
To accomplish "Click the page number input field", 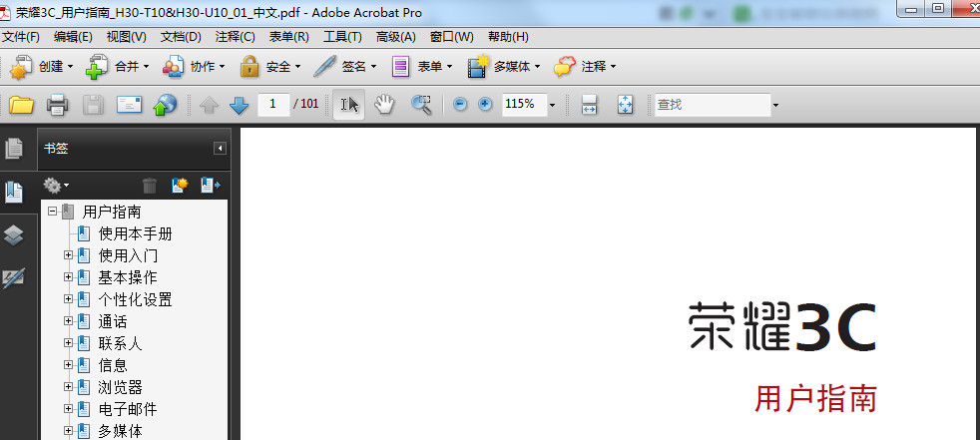I will (x=273, y=105).
